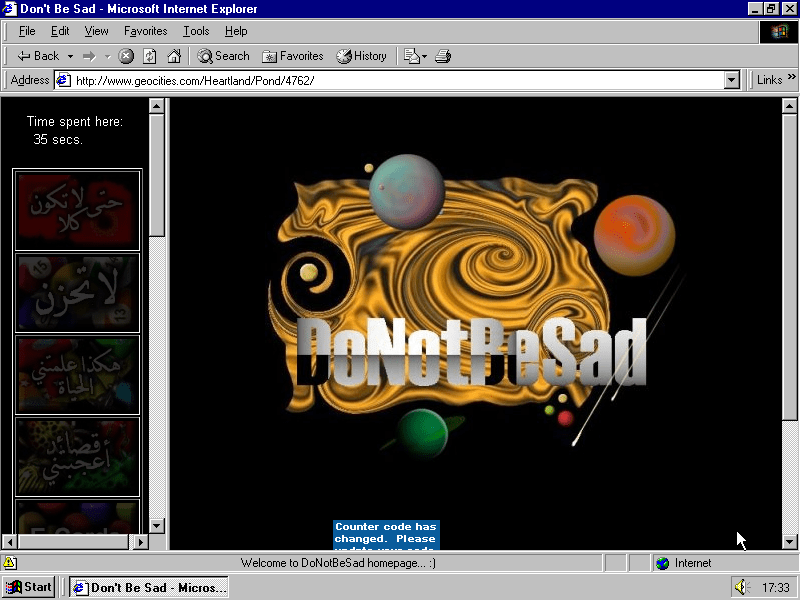The image size is (800, 600).
Task: Expand the Address bar dropdown arrow
Action: 731,80
